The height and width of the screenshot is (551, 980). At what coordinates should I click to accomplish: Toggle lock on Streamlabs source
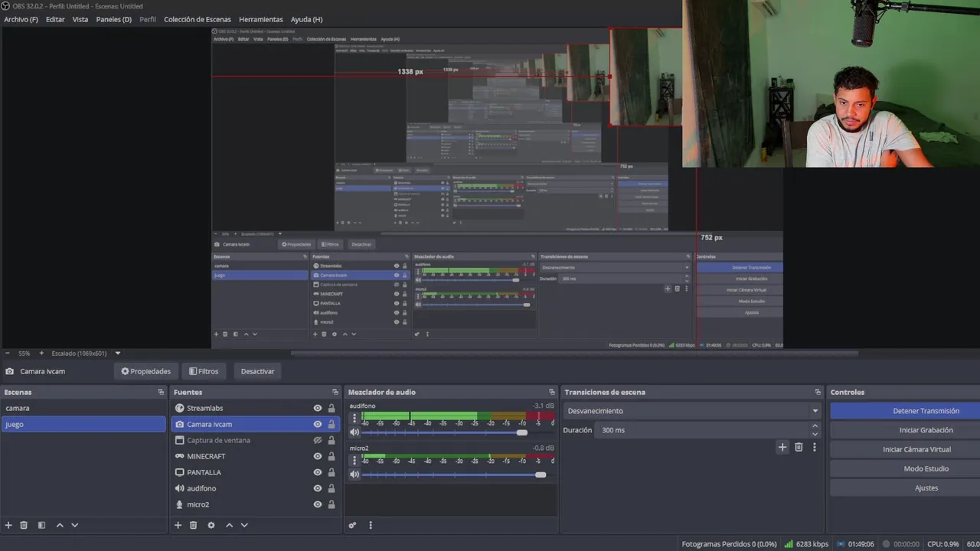coord(332,408)
